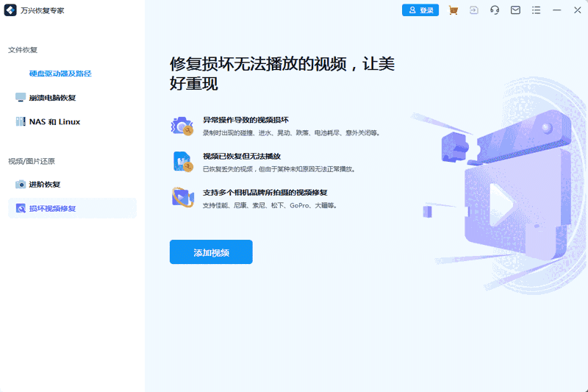Click the 修复损坏无法播放的视频 main title
The height and width of the screenshot is (392, 588).
click(282, 74)
